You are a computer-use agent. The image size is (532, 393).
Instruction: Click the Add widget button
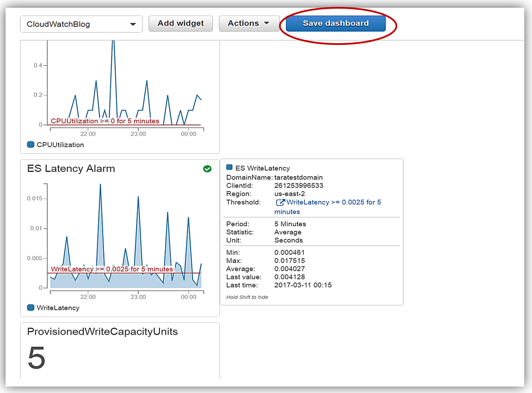pyautogui.click(x=180, y=23)
